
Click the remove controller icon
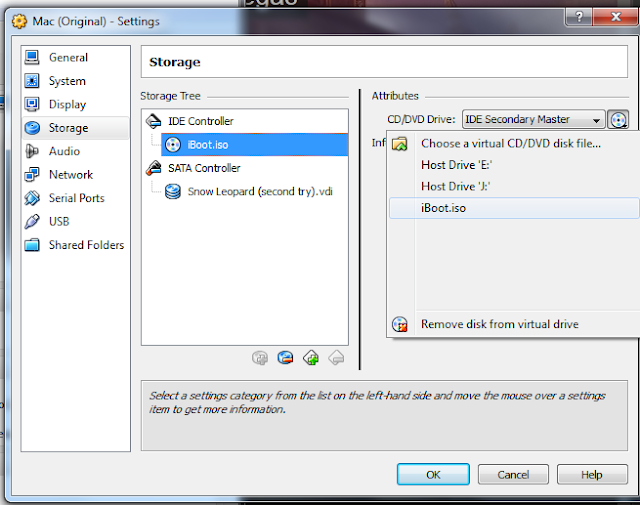pyautogui.click(x=336, y=358)
